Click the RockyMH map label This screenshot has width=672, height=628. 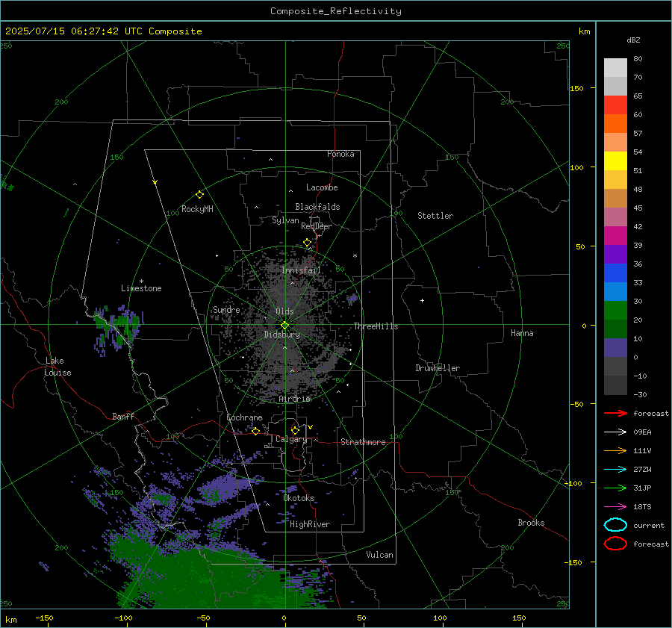click(197, 209)
